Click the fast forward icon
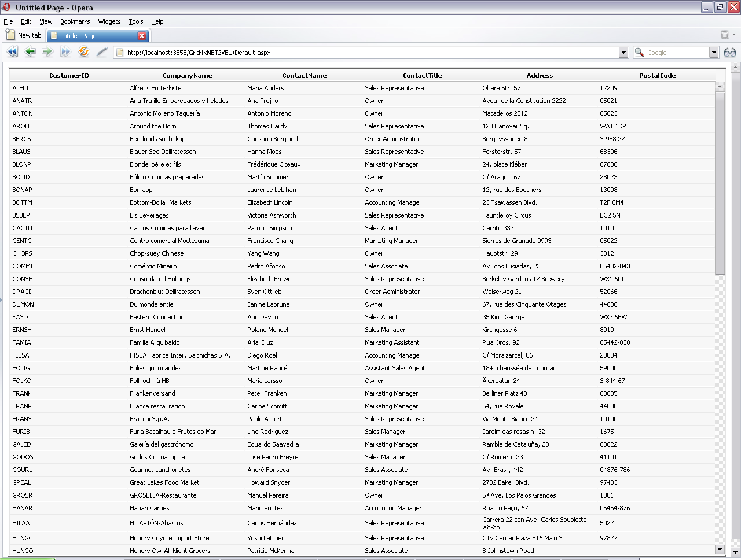 point(65,52)
